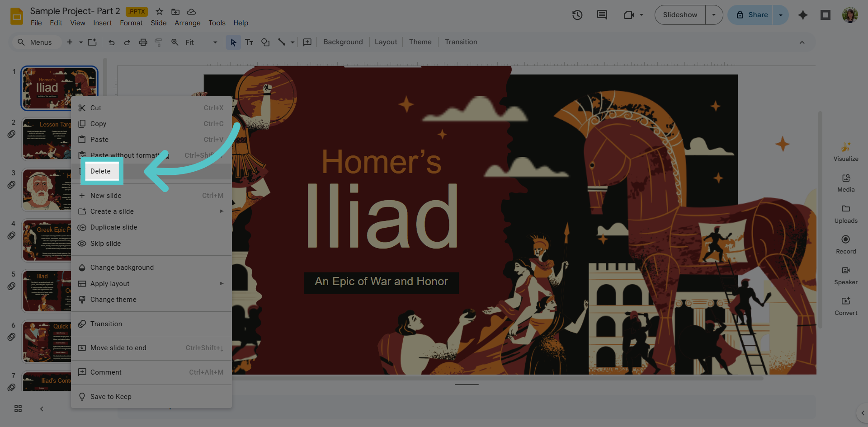Insert a text box

pos(249,42)
